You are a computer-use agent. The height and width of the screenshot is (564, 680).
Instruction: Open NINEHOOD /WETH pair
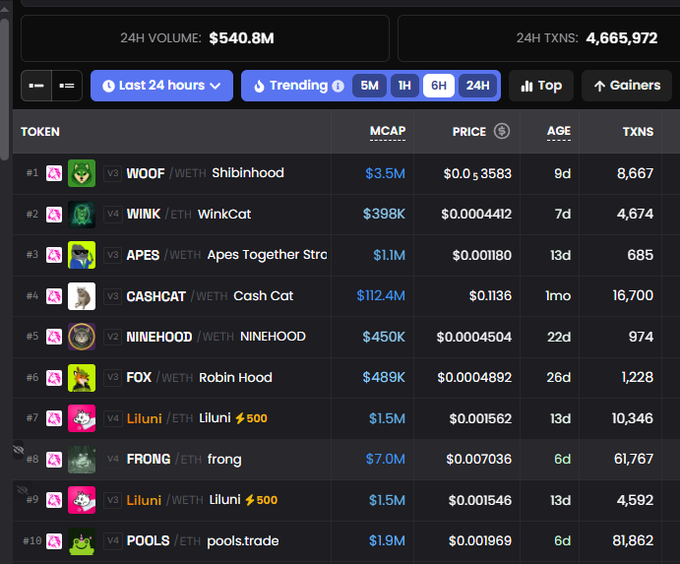coord(216,337)
